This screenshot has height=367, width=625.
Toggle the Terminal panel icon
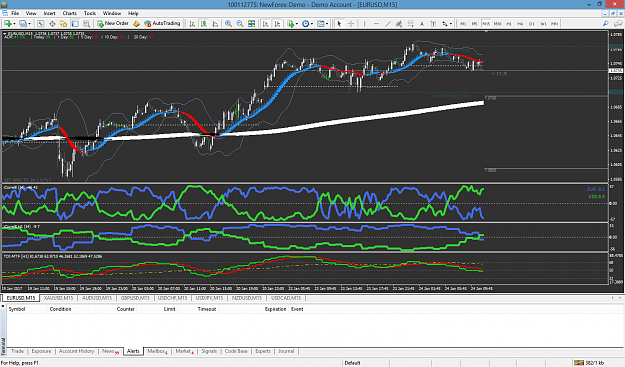(x=75, y=24)
